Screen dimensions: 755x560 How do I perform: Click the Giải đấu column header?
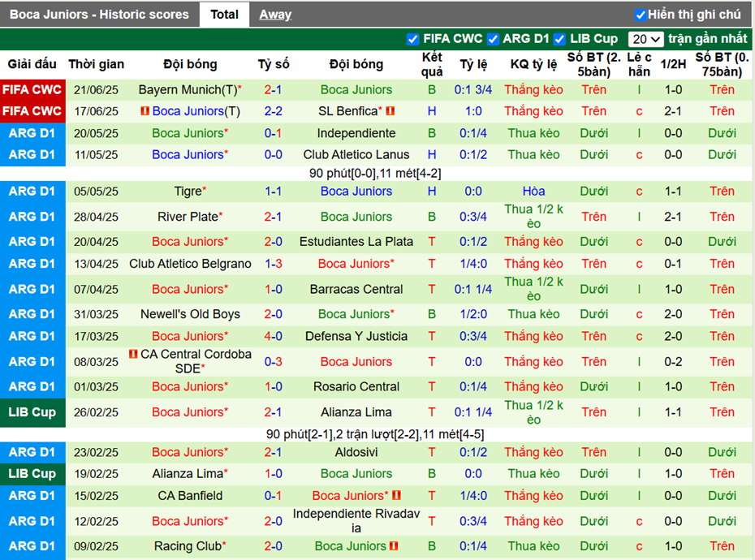pos(32,64)
